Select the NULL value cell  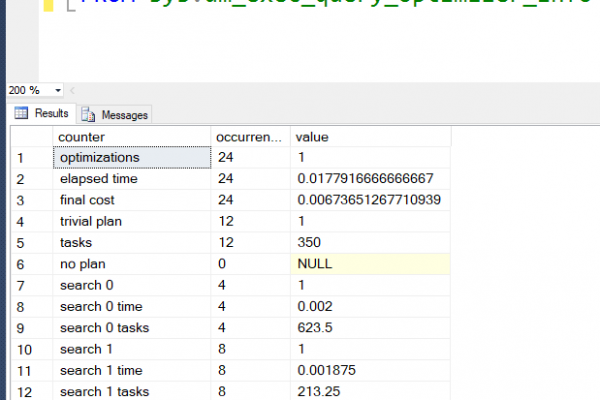point(370,264)
